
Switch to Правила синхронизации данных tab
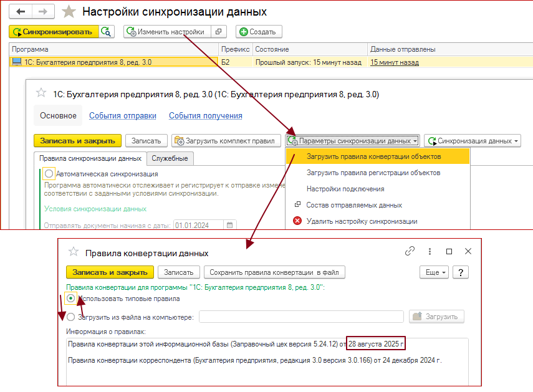coord(90,158)
